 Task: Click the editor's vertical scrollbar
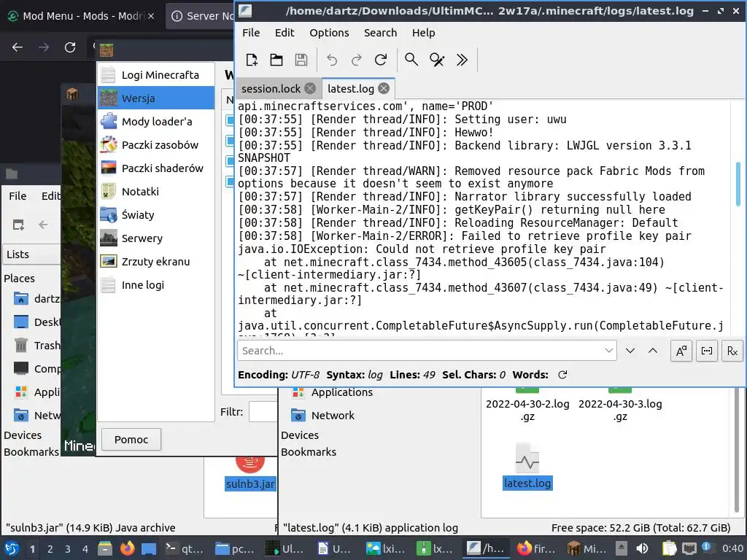pyautogui.click(x=738, y=184)
